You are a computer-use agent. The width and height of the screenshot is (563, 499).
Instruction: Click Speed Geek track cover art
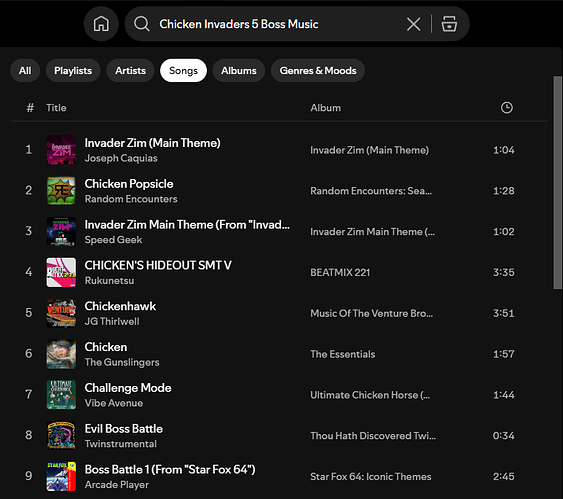(61, 232)
